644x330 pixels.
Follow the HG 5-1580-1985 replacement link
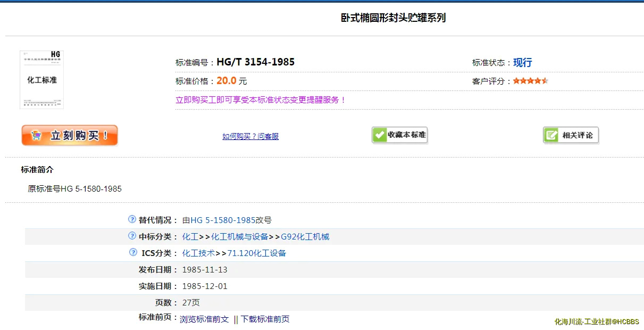pos(223,220)
